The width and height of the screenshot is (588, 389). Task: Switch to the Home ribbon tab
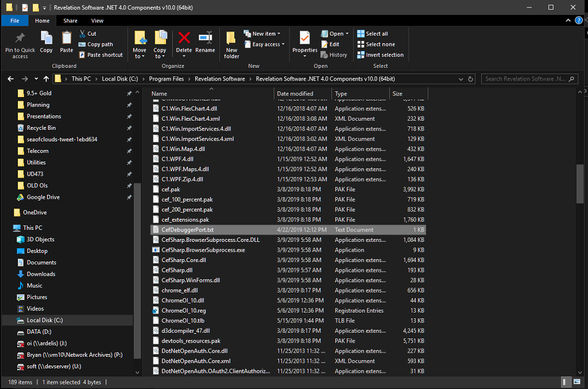[42, 21]
